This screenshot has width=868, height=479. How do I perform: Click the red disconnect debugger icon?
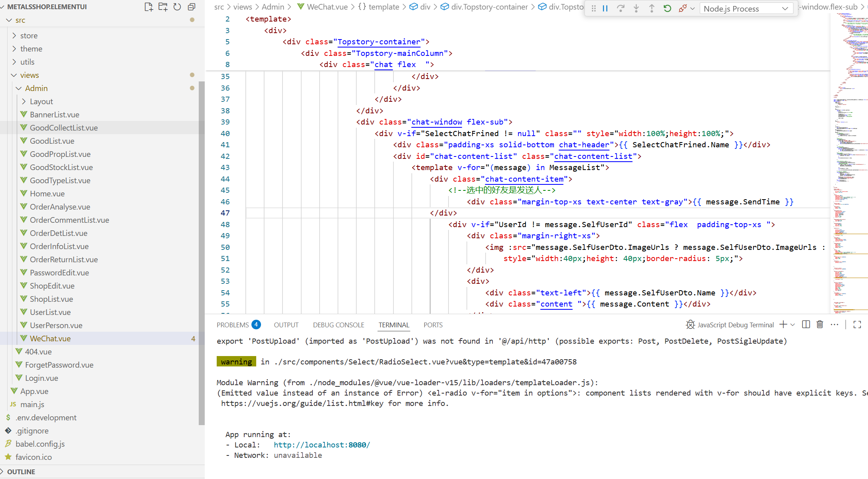tap(682, 8)
